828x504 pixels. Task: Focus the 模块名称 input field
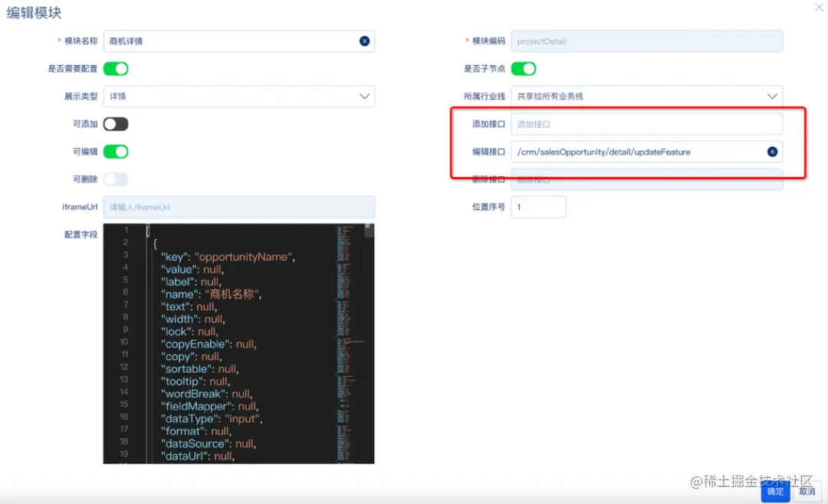coord(239,41)
